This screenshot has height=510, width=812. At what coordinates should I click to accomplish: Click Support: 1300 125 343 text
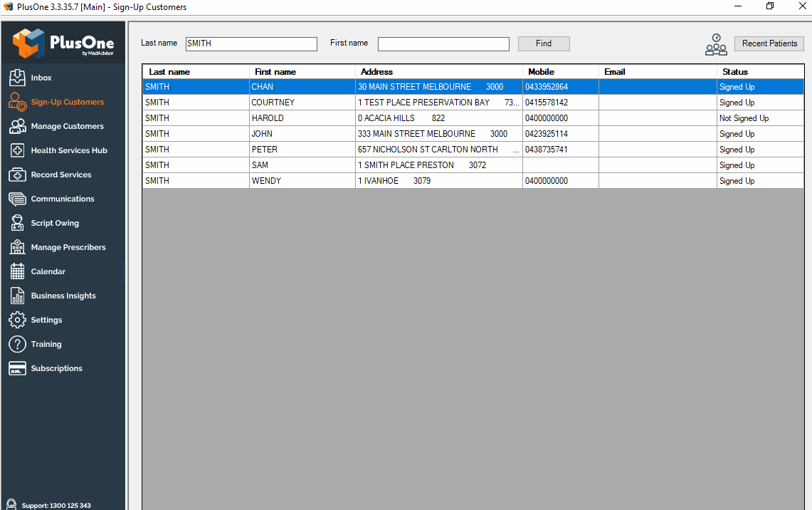coord(56,505)
